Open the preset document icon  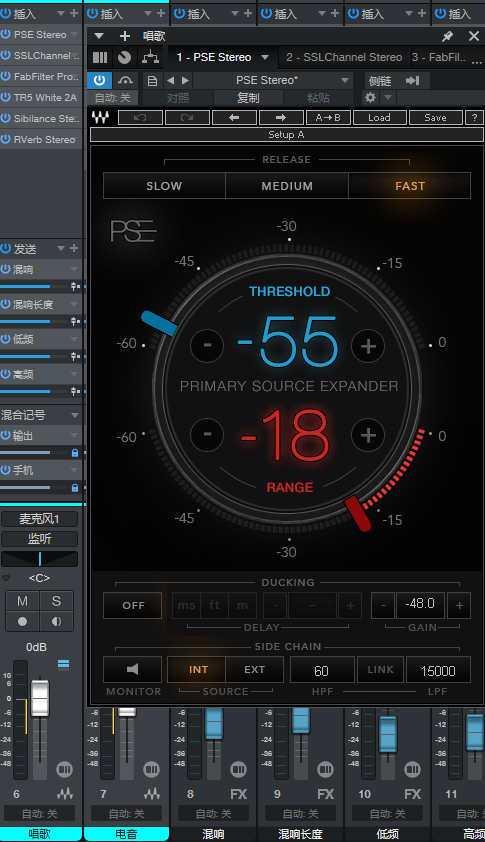pyautogui.click(x=153, y=81)
